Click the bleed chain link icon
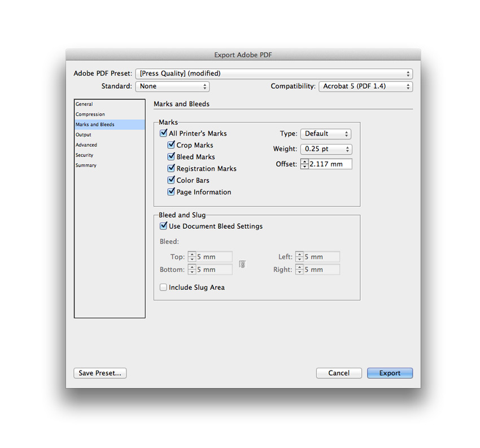Screen dimensions: 480x448 pos(242,264)
